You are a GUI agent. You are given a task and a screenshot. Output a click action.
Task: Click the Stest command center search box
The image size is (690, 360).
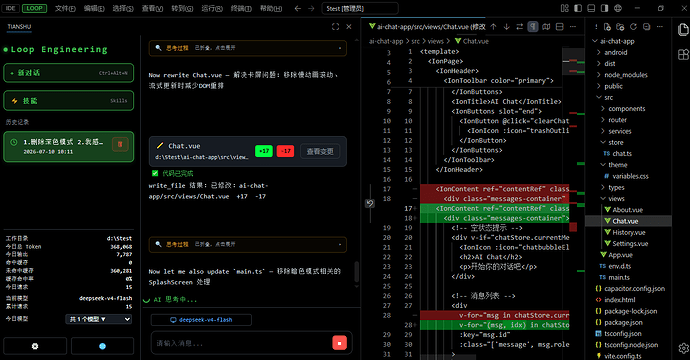360,8
